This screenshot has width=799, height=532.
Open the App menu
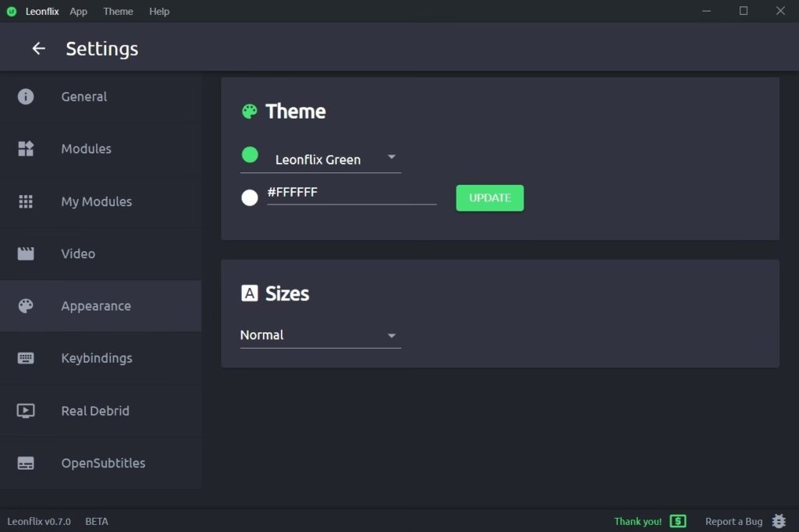[78, 12]
